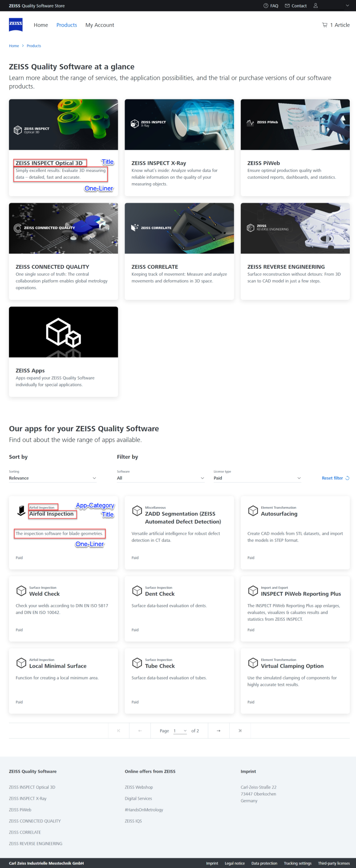Screen dimensions: 356x868
Task: Open the shopping cart icon
Action: [324, 25]
